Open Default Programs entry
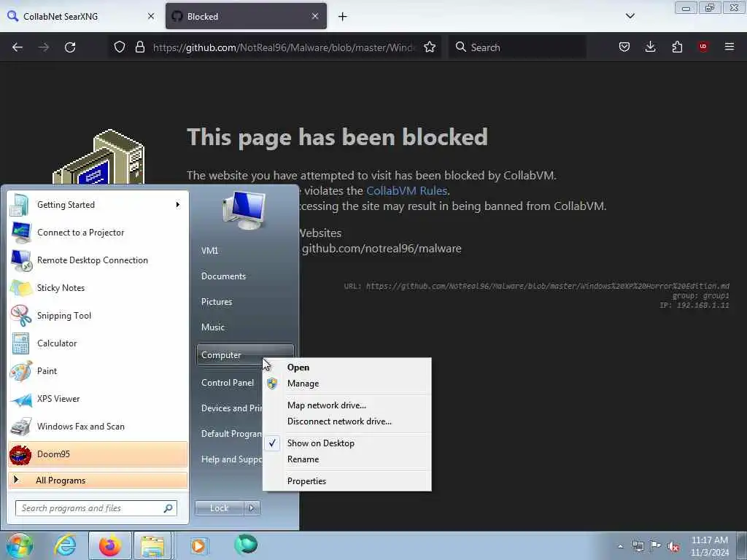 click(231, 434)
